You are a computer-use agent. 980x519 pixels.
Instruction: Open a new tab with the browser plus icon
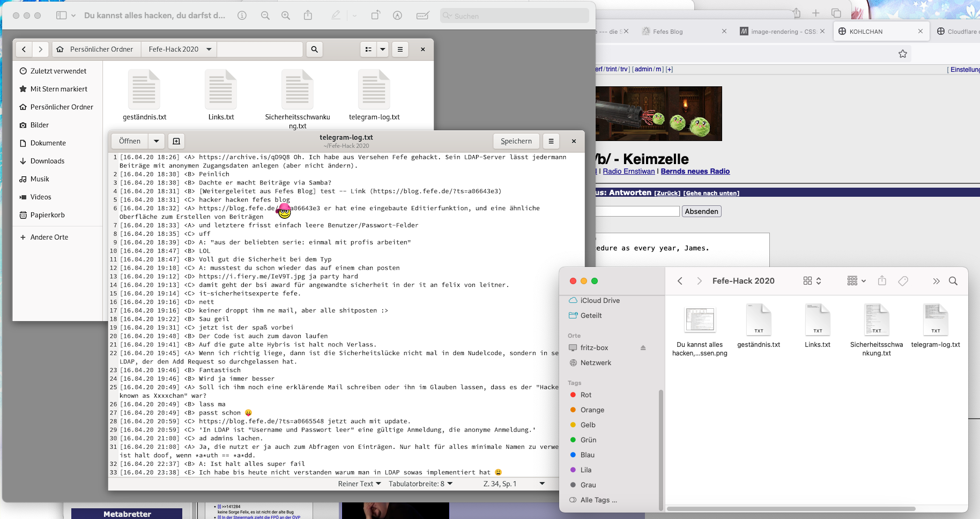coord(815,13)
